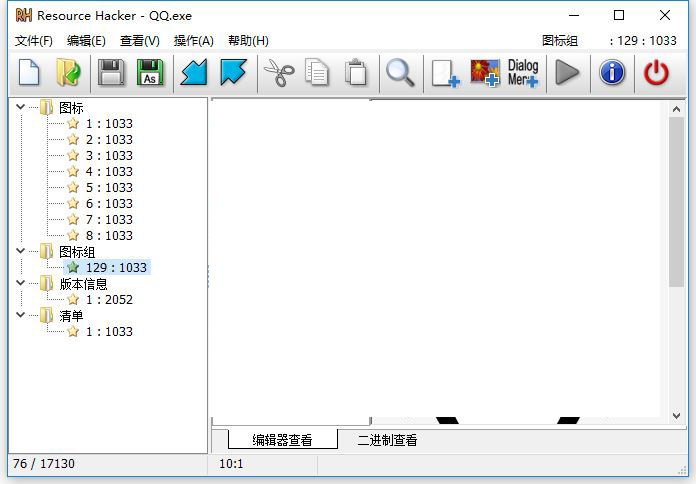Switch to the 二进制查看 tab
This screenshot has width=696, height=484.
coord(387,440)
